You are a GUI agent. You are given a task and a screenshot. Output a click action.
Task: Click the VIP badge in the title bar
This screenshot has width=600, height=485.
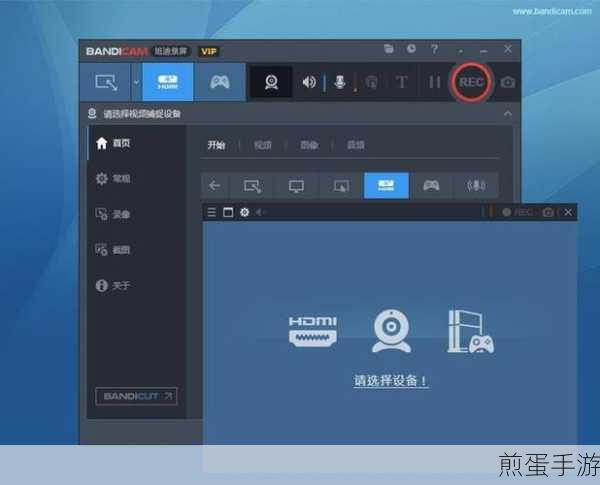(x=209, y=51)
